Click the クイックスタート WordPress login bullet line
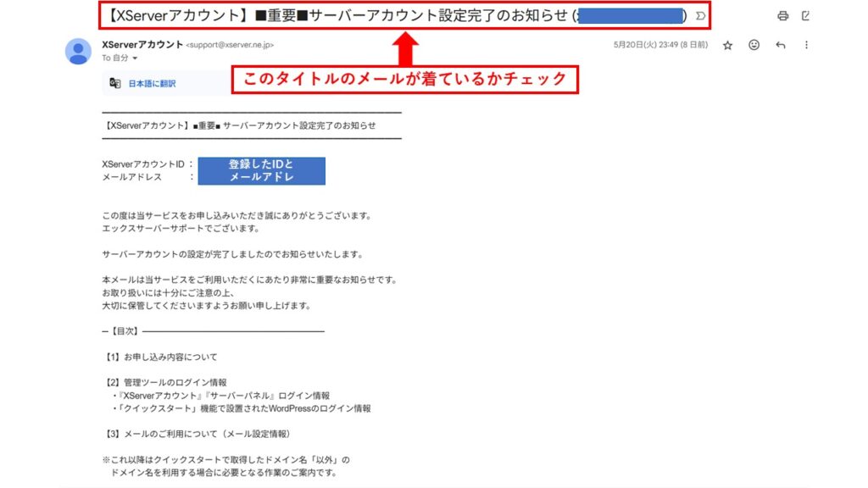Image resolution: width=868 pixels, height=488 pixels. tap(242, 408)
